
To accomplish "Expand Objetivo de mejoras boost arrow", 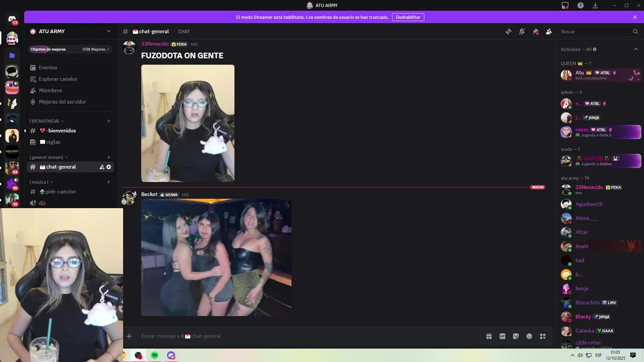I will tap(108, 49).
